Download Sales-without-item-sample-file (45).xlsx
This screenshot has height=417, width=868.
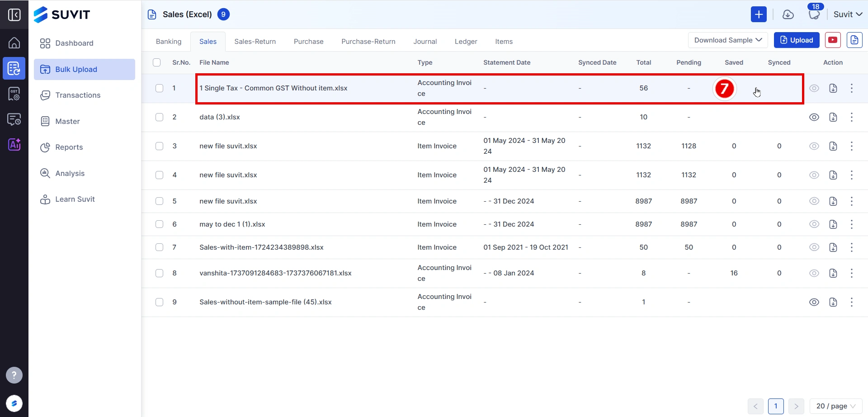833,302
